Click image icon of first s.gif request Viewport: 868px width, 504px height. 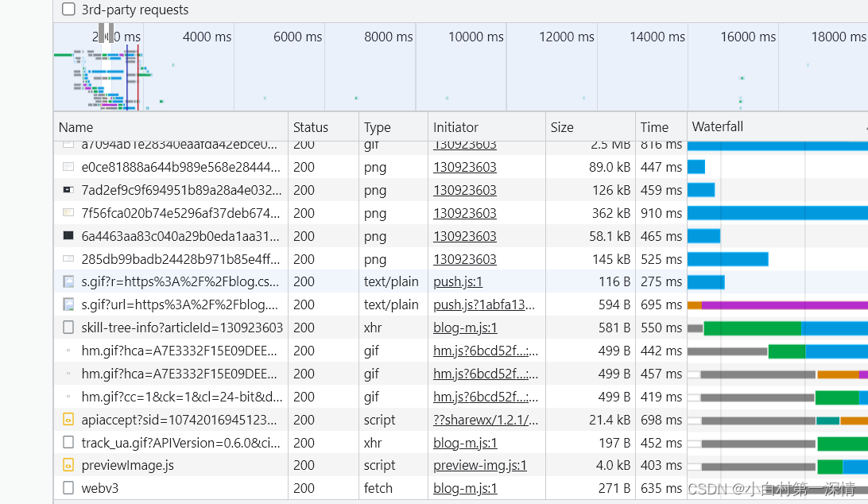pos(68,281)
